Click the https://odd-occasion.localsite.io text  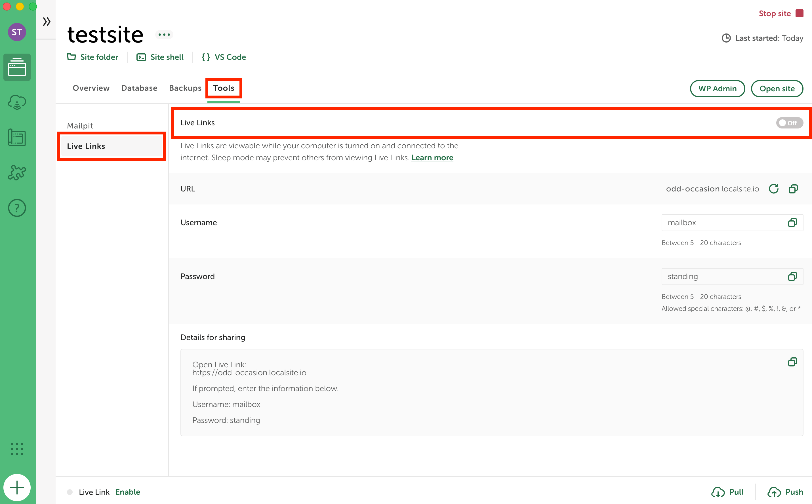tap(249, 373)
